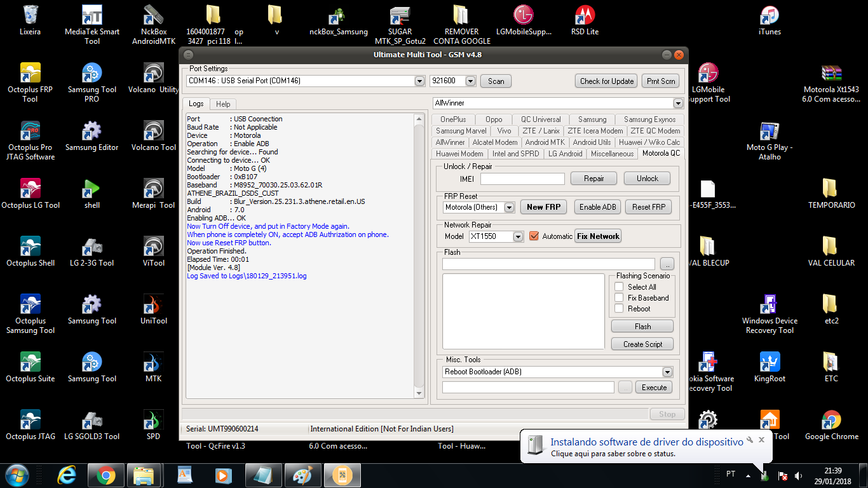Click the Fix Network button
868x488 pixels.
[598, 236]
